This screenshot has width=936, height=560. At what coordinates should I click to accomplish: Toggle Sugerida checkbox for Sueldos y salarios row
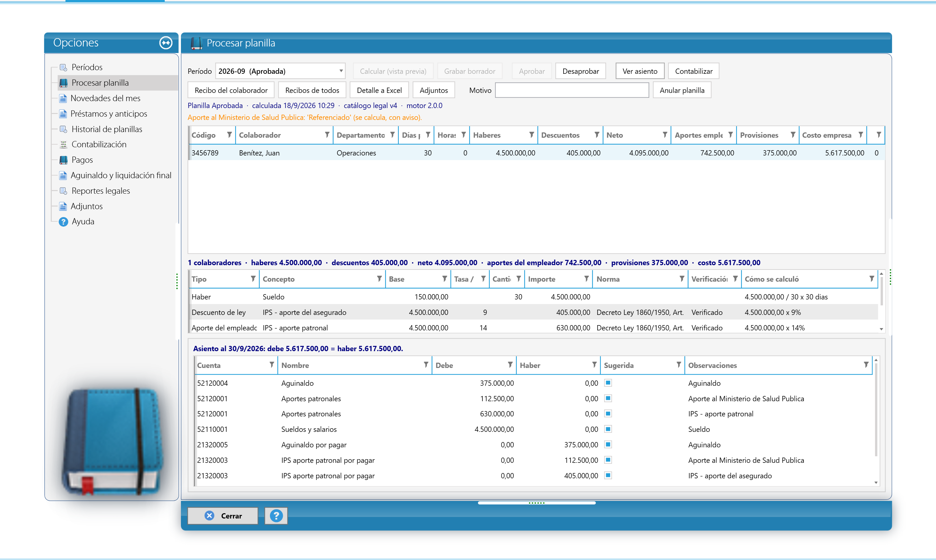click(x=608, y=429)
